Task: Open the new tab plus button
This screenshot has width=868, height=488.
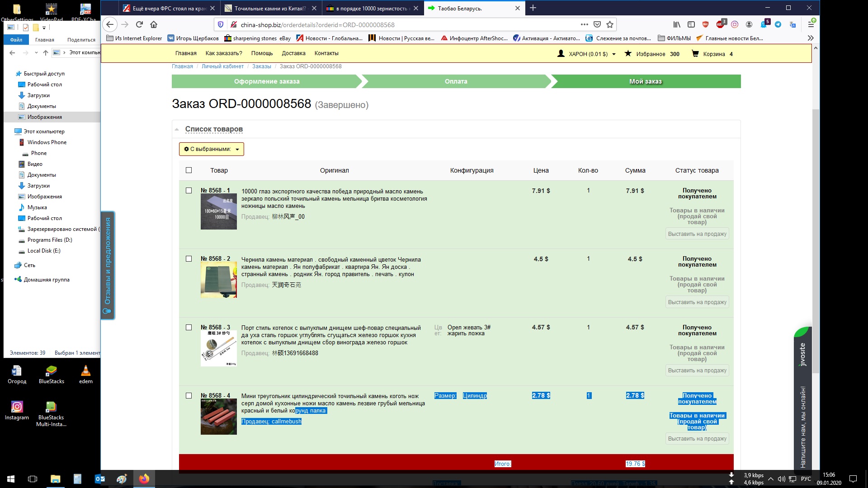Action: tap(533, 8)
